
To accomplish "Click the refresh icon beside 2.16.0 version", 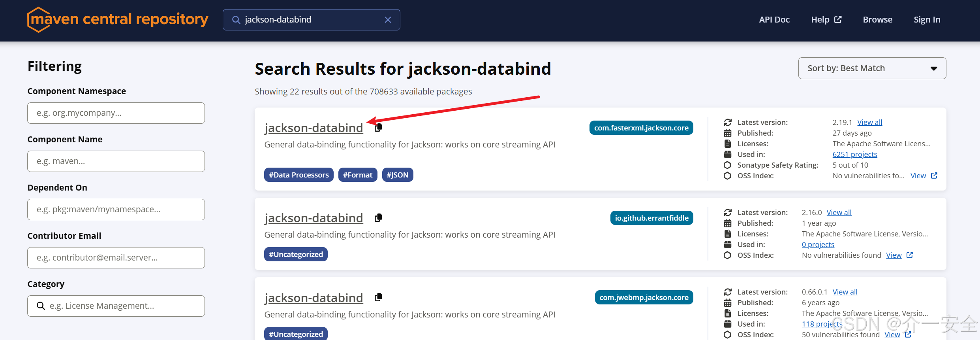I will pos(728,212).
